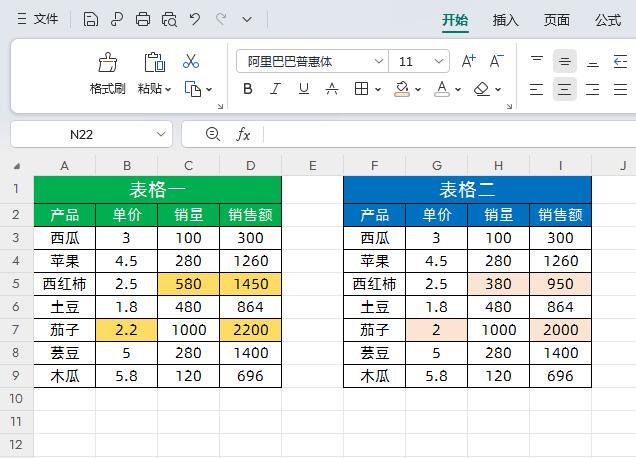This screenshot has width=636, height=458.
Task: Click the Print icon
Action: tap(143, 19)
